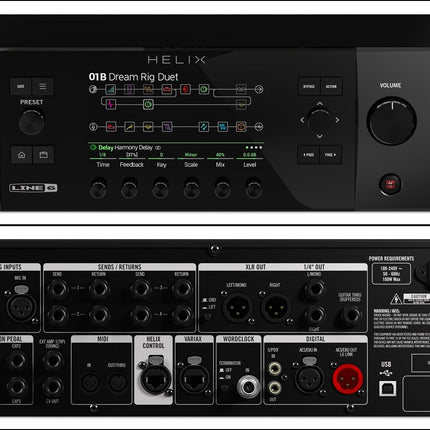The image size is (430, 430).
Task: Select the highlighted green delay block in top path
Action: click(x=204, y=89)
